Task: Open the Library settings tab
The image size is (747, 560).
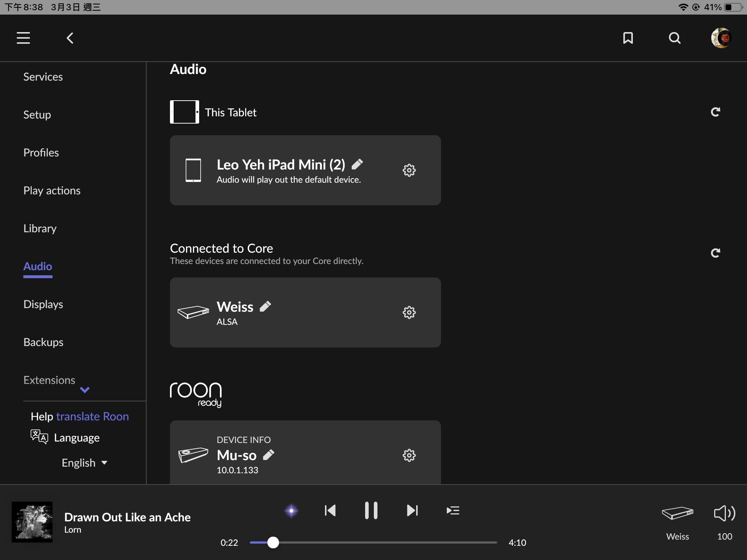Action: pos(40,228)
